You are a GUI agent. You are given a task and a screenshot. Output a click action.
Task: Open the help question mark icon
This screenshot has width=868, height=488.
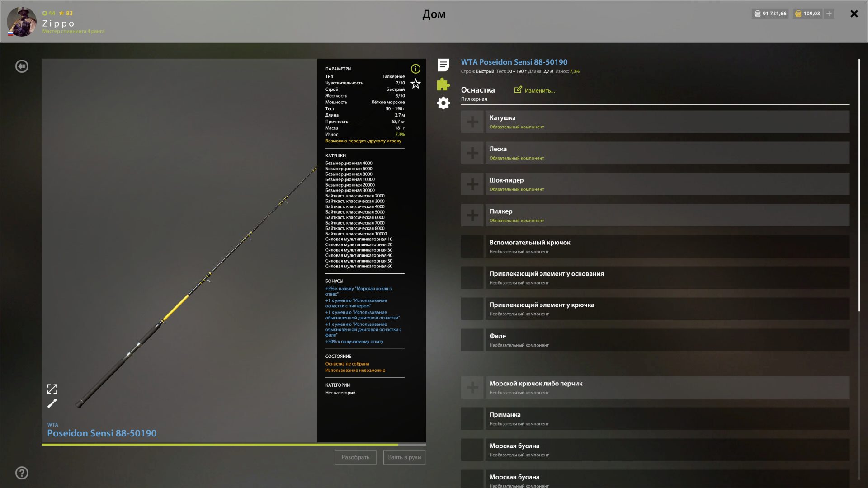[x=22, y=473]
